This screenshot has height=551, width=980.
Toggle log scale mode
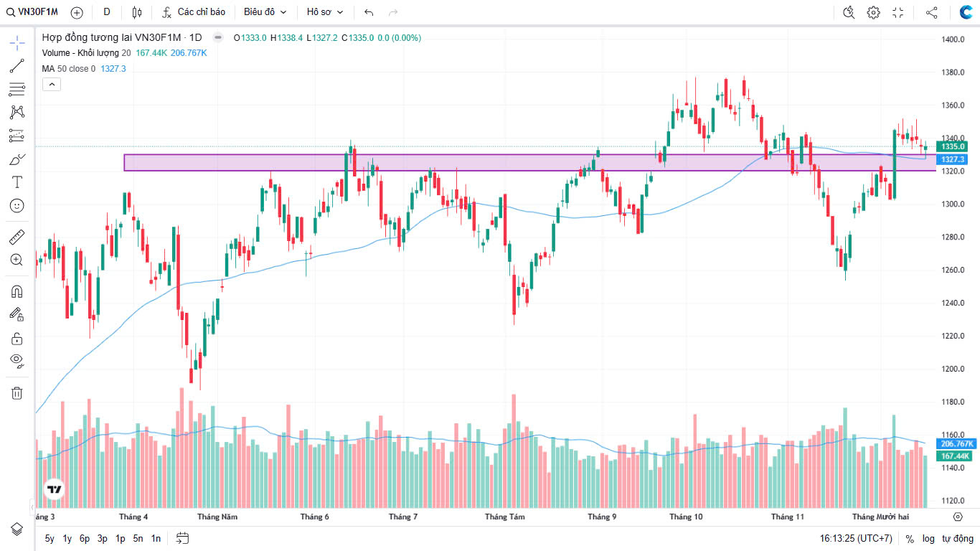(928, 539)
